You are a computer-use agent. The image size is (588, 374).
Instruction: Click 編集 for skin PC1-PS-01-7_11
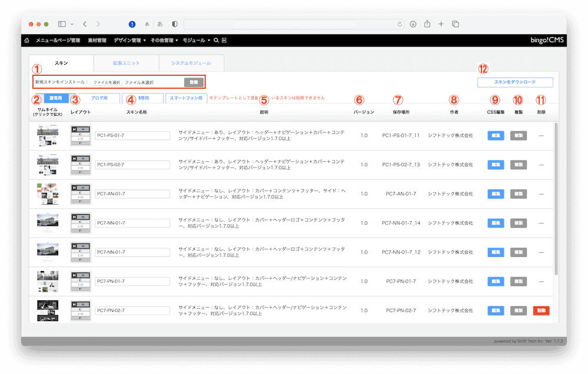click(496, 135)
